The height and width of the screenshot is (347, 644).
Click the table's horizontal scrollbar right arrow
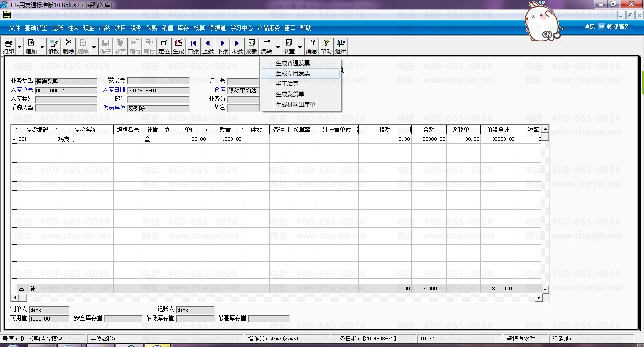click(538, 298)
